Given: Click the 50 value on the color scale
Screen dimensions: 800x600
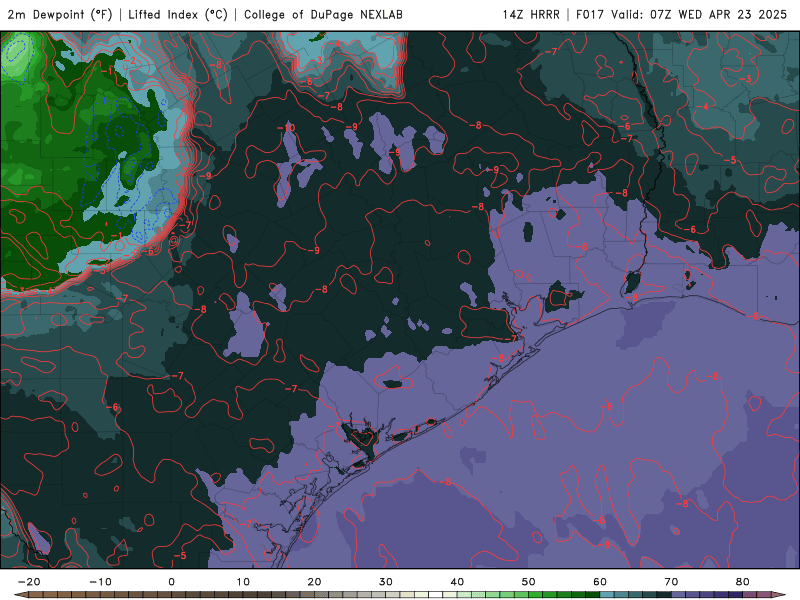Looking at the screenshot, I should coord(529,582).
